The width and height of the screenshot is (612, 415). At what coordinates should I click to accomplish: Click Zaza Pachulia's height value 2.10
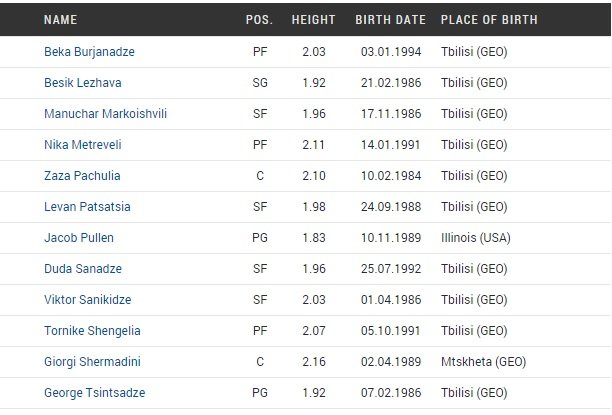pyautogui.click(x=313, y=175)
